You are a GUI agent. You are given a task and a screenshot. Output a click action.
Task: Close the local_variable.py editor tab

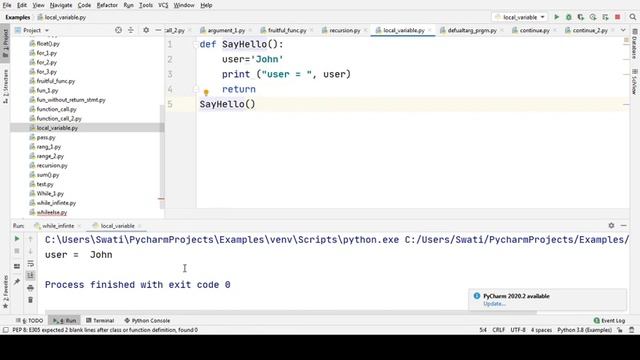(429, 30)
